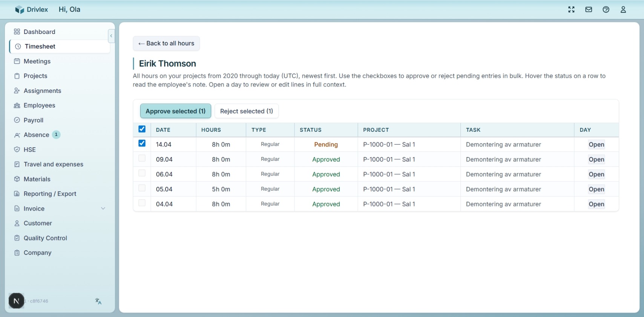Uncheck the 14.04 pending entry checkbox
The width and height of the screenshot is (644, 317).
coord(142,143)
